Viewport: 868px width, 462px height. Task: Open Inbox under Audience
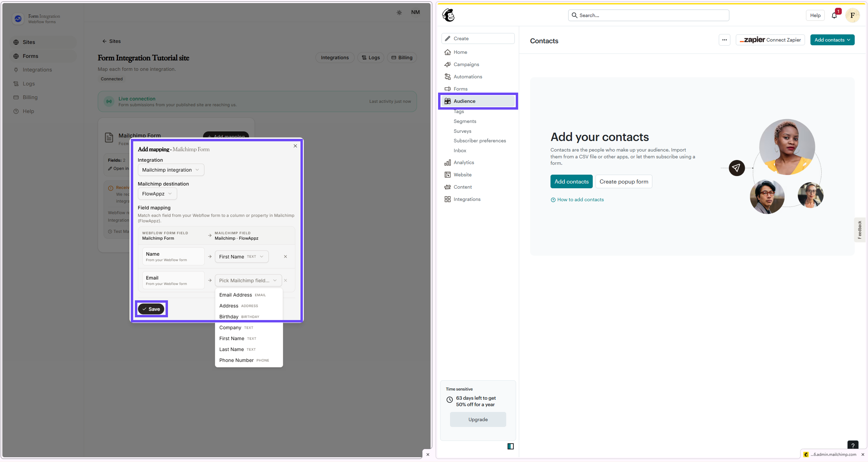[460, 151]
